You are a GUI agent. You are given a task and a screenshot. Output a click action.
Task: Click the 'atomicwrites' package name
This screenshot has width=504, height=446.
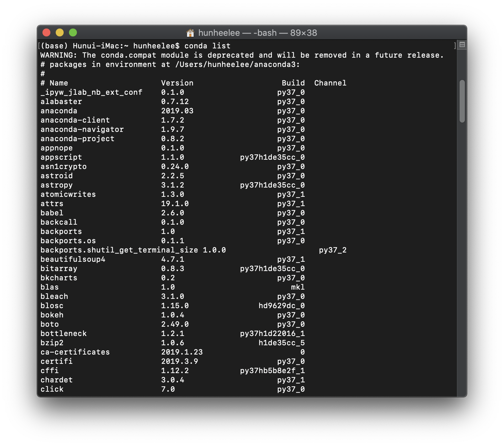[68, 194]
